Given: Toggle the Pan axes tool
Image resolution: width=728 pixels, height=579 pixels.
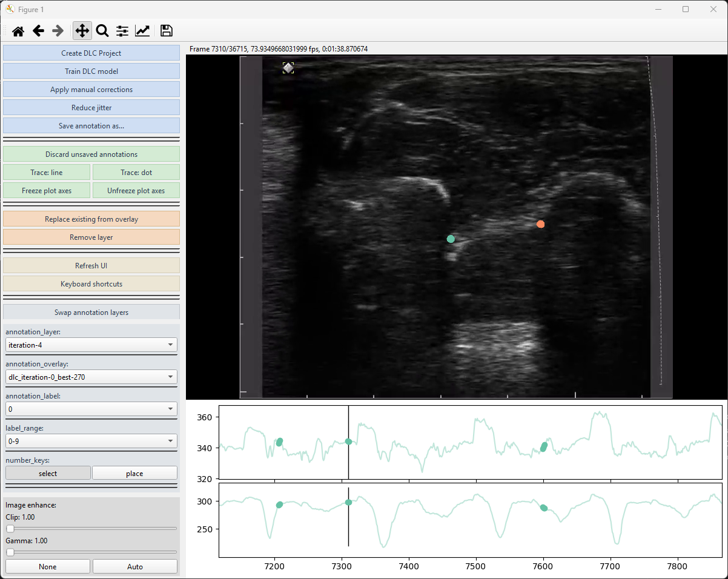Looking at the screenshot, I should coord(82,31).
